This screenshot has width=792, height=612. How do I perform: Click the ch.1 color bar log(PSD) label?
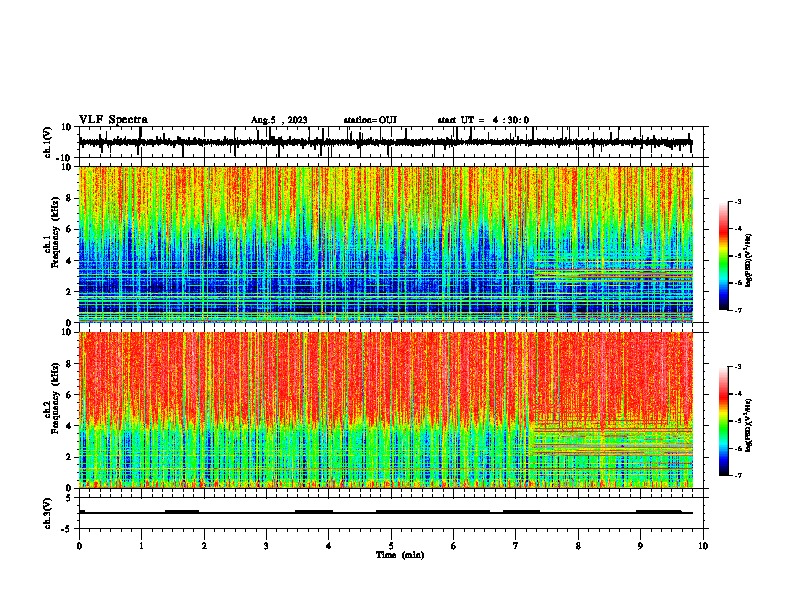(x=748, y=260)
